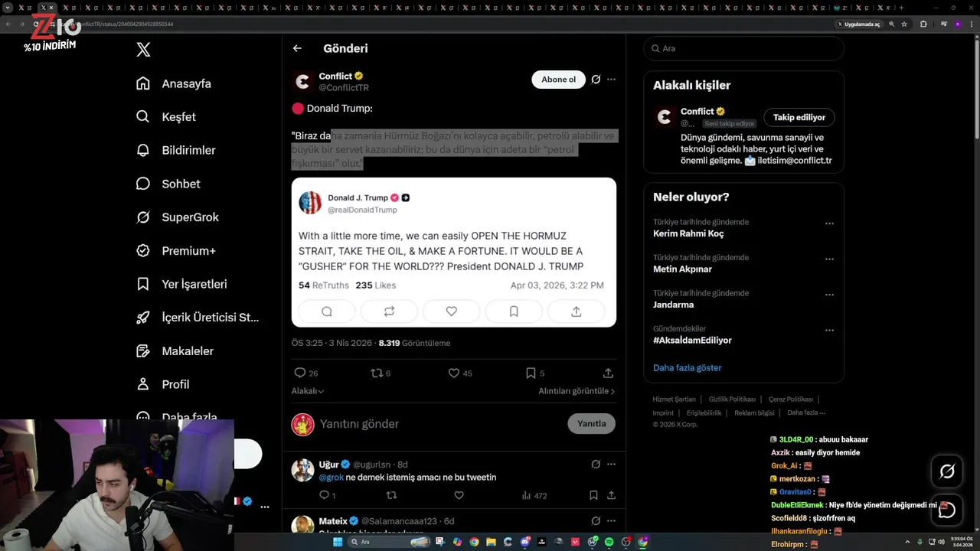Open more options menu on Conflict's post
The height and width of the screenshot is (551, 980).
point(611,80)
